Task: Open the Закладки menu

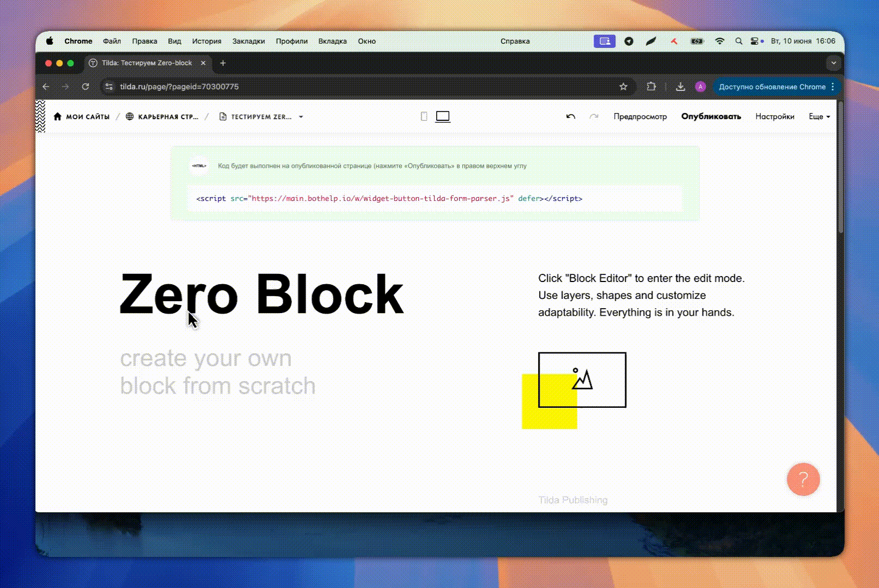Action: tap(248, 41)
